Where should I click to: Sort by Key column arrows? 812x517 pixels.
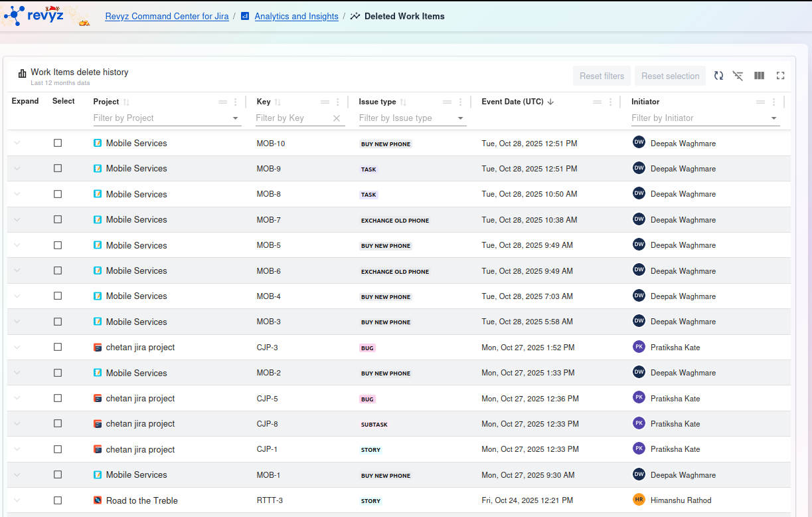tap(278, 102)
